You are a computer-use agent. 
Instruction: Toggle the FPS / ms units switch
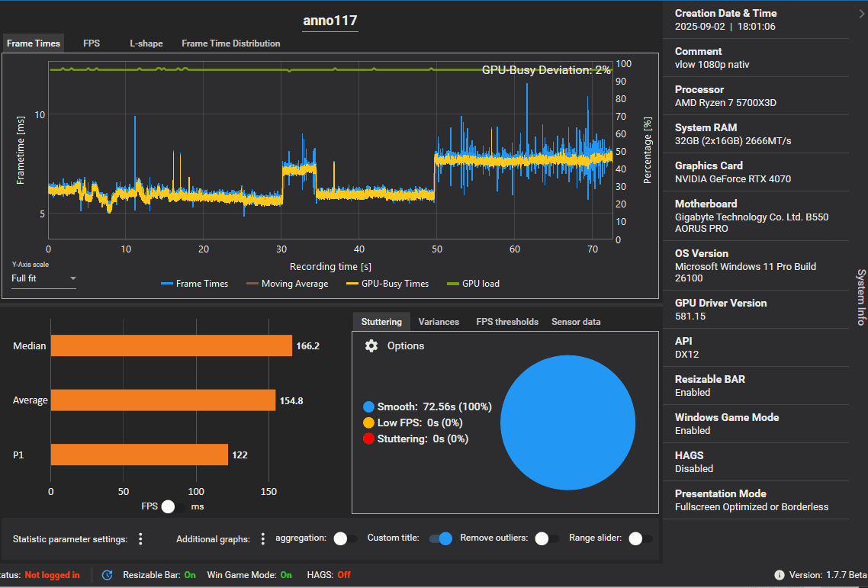click(x=173, y=506)
